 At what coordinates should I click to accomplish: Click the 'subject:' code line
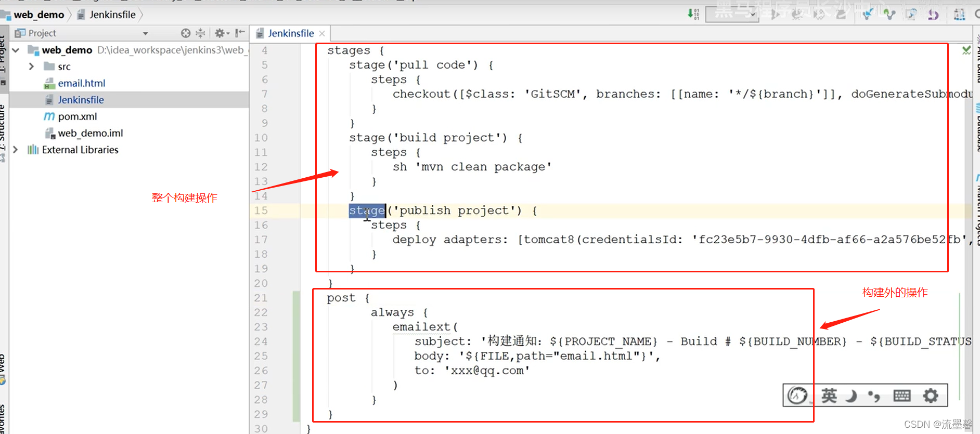[x=693, y=341]
